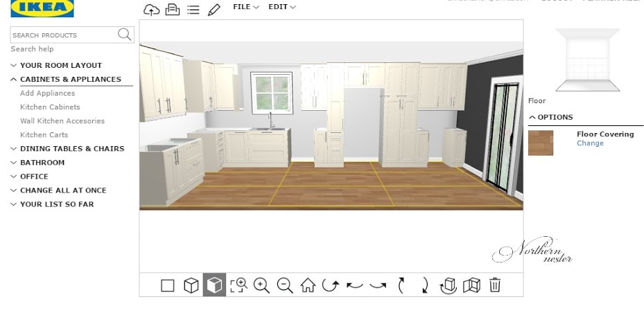
Task: Expand CHANGE ALL AT ONCE section
Action: (58, 190)
